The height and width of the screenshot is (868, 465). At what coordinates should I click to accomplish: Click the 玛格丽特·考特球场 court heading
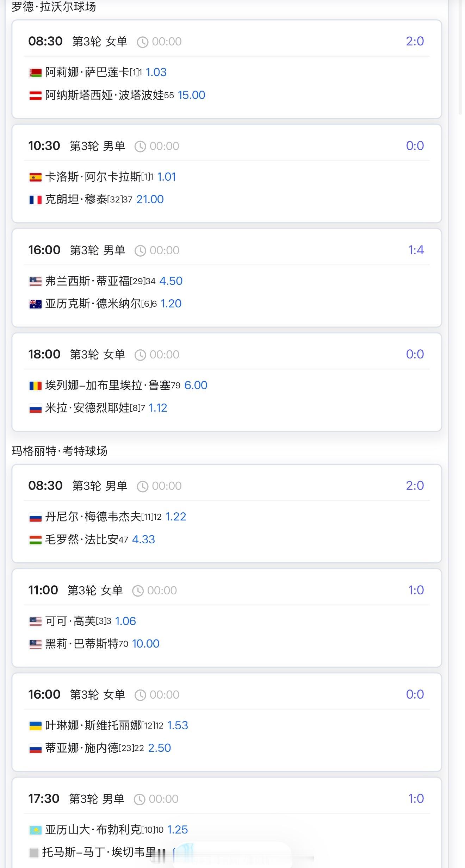pos(59,451)
